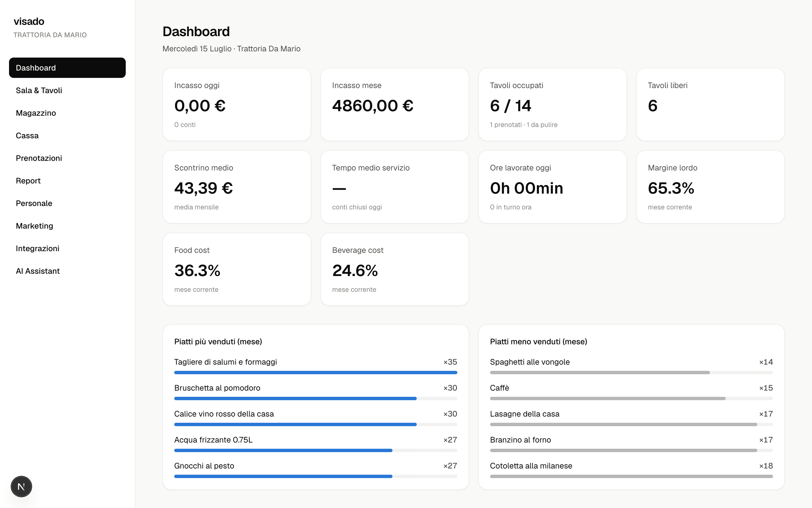Image resolution: width=812 pixels, height=508 pixels.
Task: Navigate to Prenotazioni
Action: (x=67, y=158)
